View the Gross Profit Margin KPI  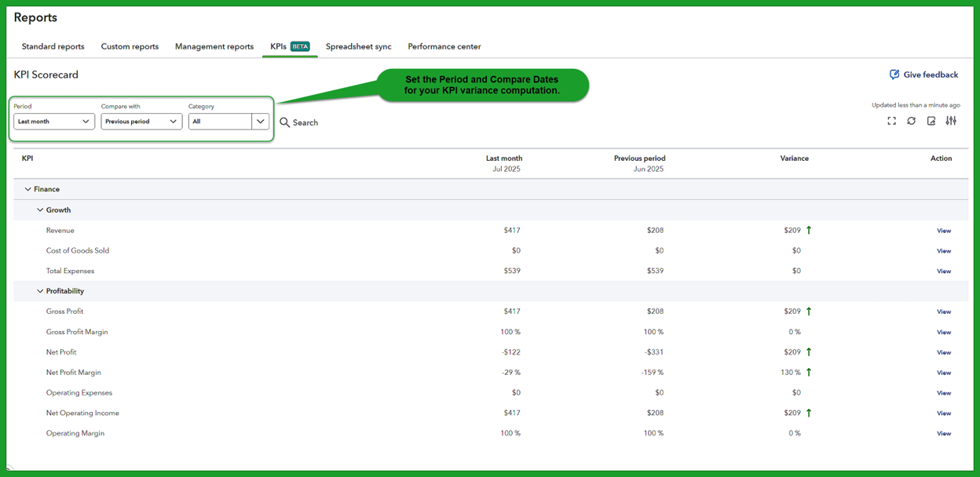pos(943,331)
